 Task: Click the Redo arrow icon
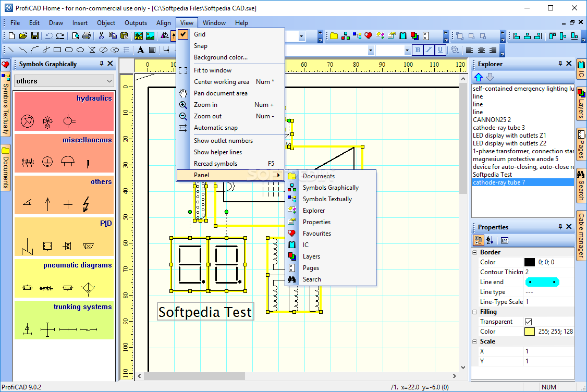tap(60, 35)
